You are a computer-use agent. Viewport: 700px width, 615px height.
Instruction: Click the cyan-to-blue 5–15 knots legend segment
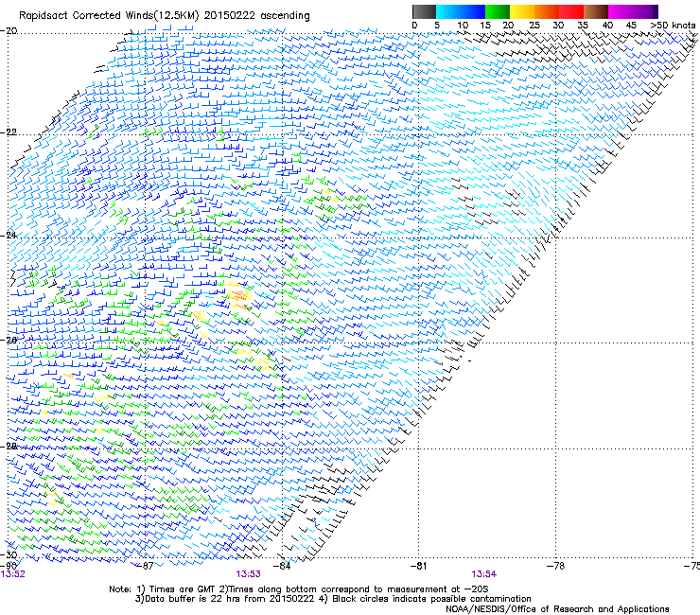pyautogui.click(x=461, y=11)
